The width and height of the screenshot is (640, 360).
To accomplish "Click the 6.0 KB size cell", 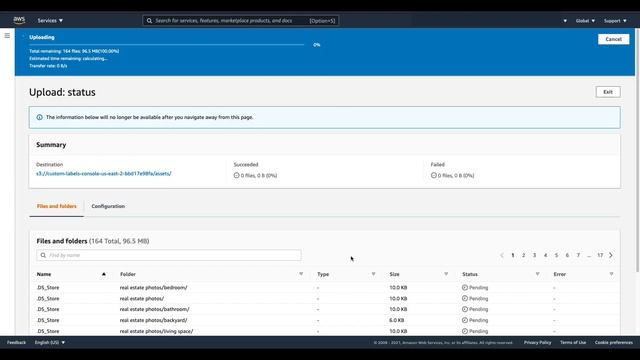I will 397,320.
